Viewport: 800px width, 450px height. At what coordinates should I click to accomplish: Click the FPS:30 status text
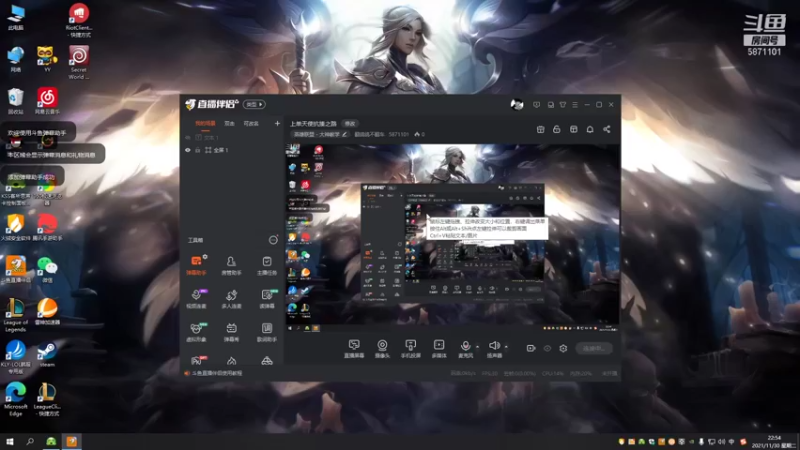pos(489,373)
